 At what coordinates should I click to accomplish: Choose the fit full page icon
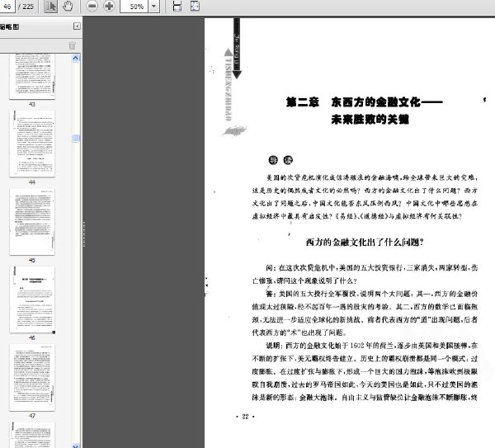click(x=195, y=7)
